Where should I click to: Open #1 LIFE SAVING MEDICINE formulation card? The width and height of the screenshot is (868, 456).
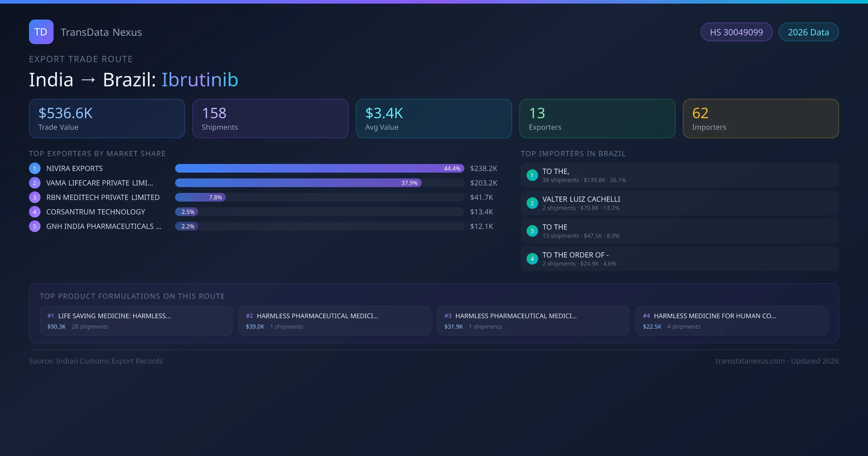136,321
